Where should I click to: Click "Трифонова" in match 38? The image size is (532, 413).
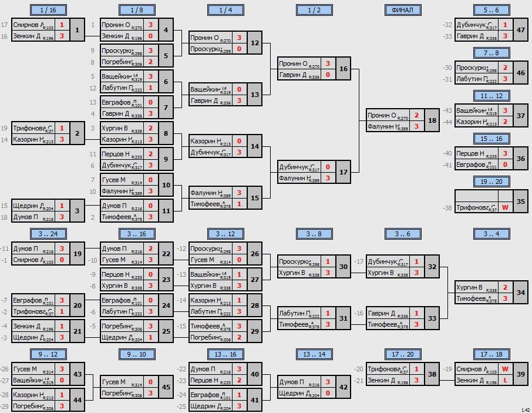385,369
